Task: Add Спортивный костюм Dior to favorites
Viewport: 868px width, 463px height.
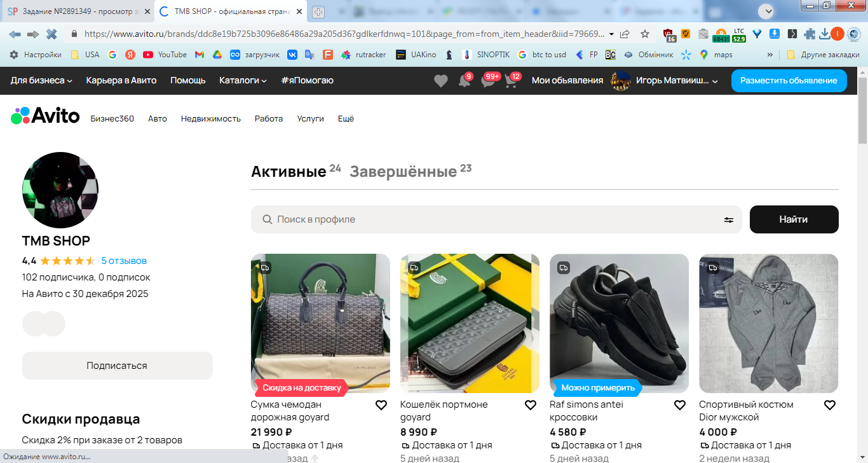Action: tap(829, 405)
